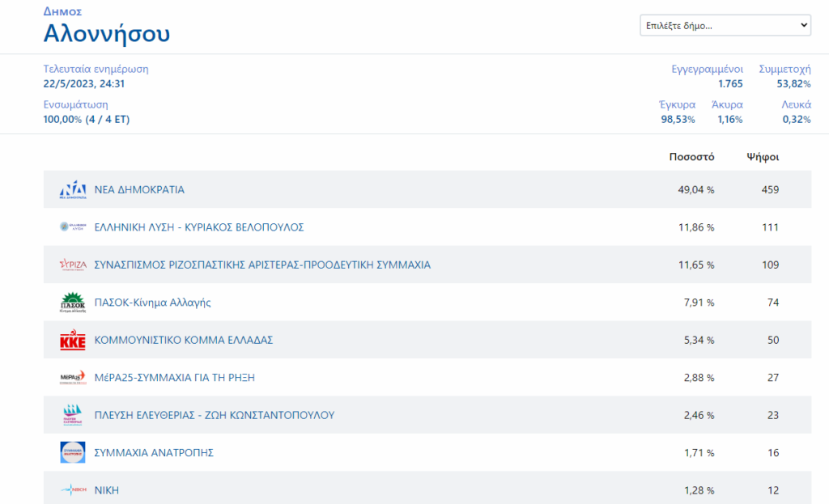Image resolution: width=829 pixels, height=504 pixels.
Task: Select ΣΥΝΑΣΠΙΣΜΟΣ ΡΙΖΟΣΠΑΣΤΙΚΗΣ ΑΡΙΣΤΕΡΑΣ party name
Action: tap(262, 265)
